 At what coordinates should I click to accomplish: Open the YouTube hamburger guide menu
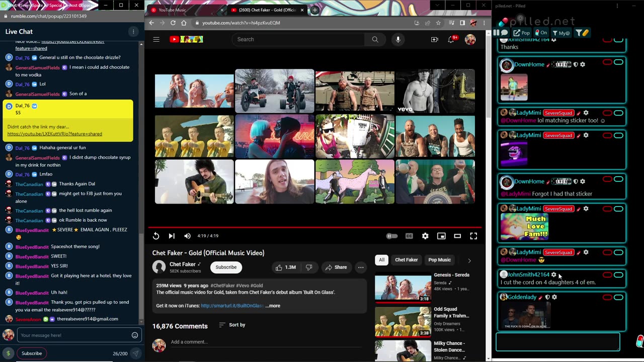click(x=156, y=39)
